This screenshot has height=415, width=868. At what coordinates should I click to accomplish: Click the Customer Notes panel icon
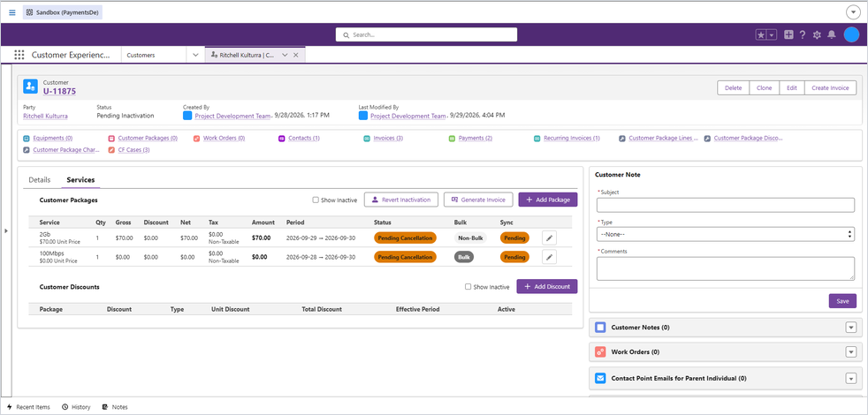(601, 328)
